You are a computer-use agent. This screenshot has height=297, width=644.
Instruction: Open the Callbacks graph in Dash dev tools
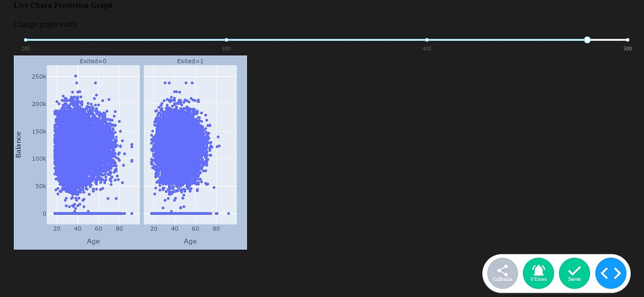(502, 273)
